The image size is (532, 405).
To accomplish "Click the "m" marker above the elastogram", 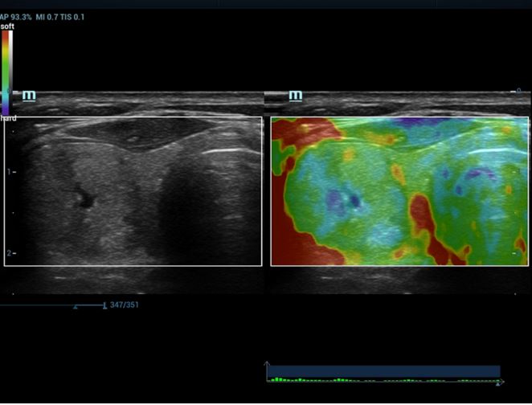I will click(295, 95).
